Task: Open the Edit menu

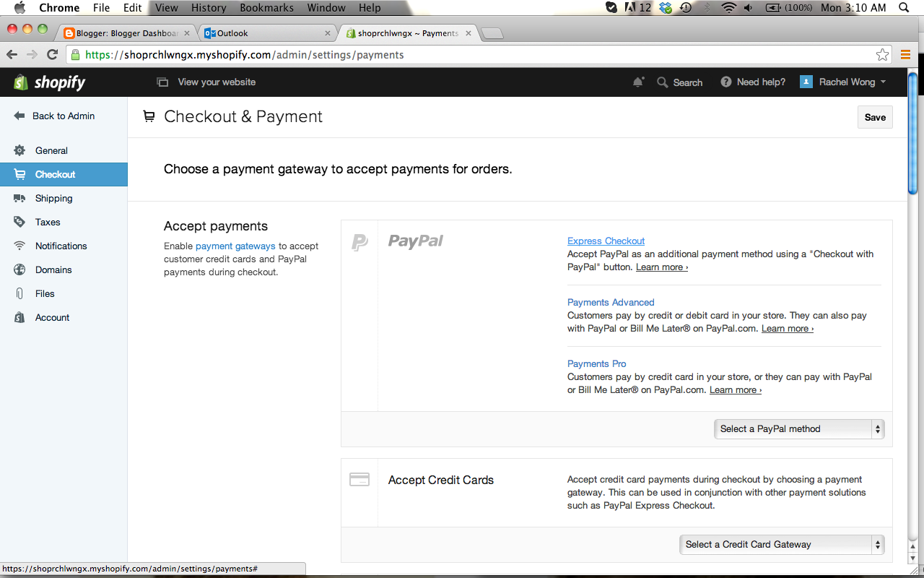Action: [132, 8]
